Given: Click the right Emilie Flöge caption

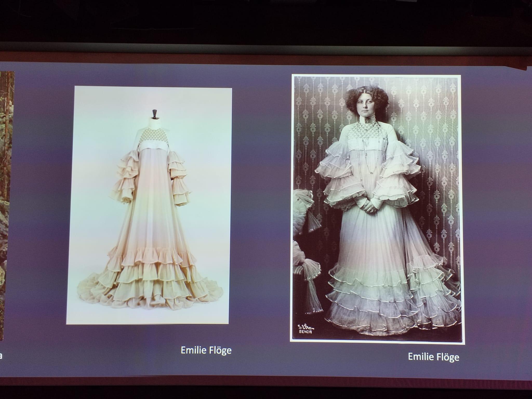Looking at the screenshot, I should [434, 357].
